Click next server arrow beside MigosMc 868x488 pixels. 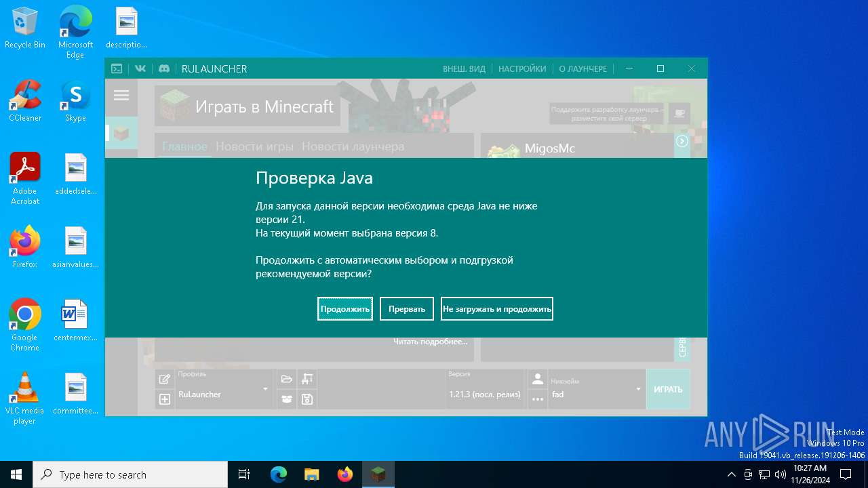point(682,141)
